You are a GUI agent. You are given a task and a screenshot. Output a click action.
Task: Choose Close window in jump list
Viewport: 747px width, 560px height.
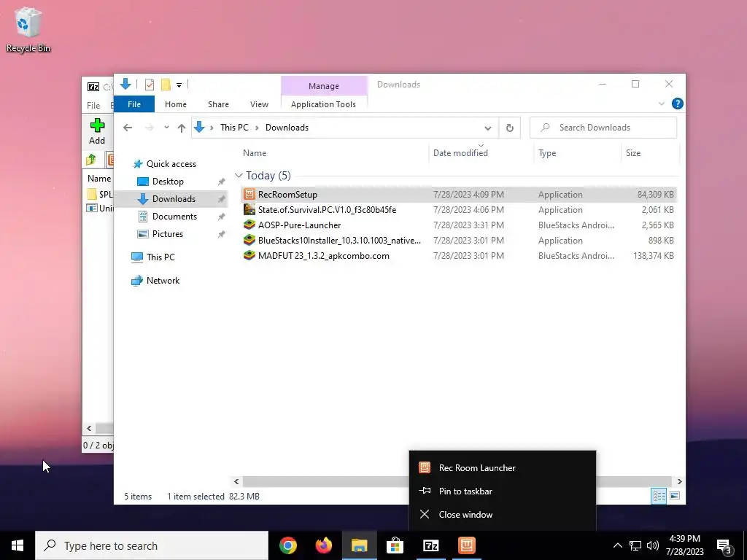point(503,514)
